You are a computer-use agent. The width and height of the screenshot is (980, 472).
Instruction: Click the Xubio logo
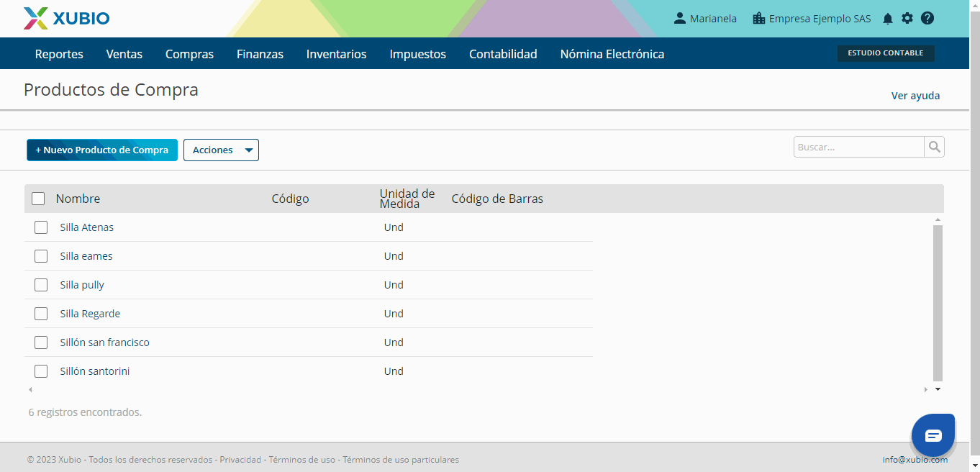pyautogui.click(x=66, y=18)
